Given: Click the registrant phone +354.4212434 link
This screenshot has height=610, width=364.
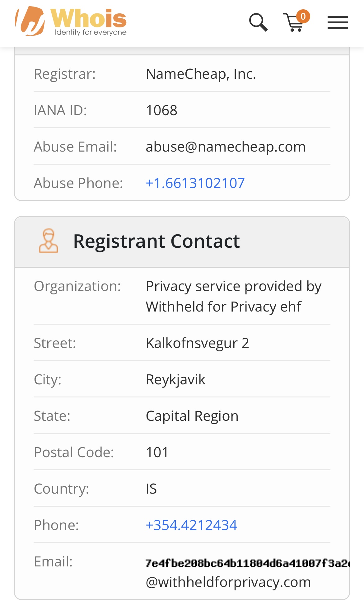Looking at the screenshot, I should point(191,525).
